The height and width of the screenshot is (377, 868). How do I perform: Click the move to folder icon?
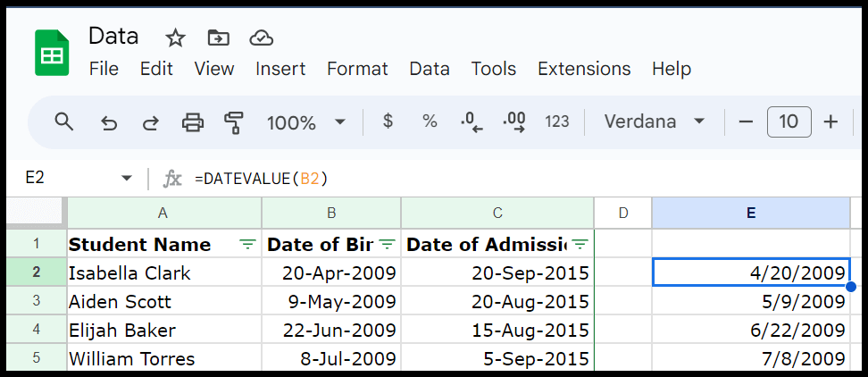click(218, 38)
